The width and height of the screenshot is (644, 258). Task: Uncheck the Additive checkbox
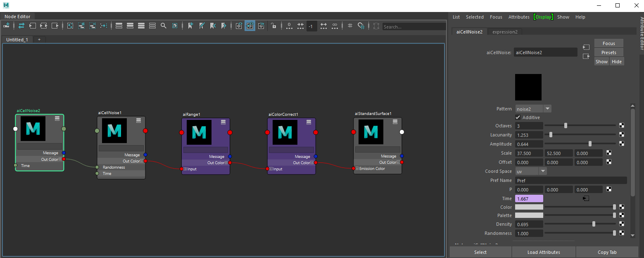pyautogui.click(x=518, y=117)
